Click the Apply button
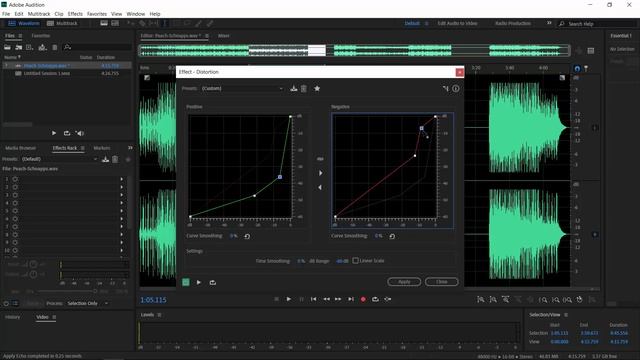The width and height of the screenshot is (640, 360). click(404, 282)
